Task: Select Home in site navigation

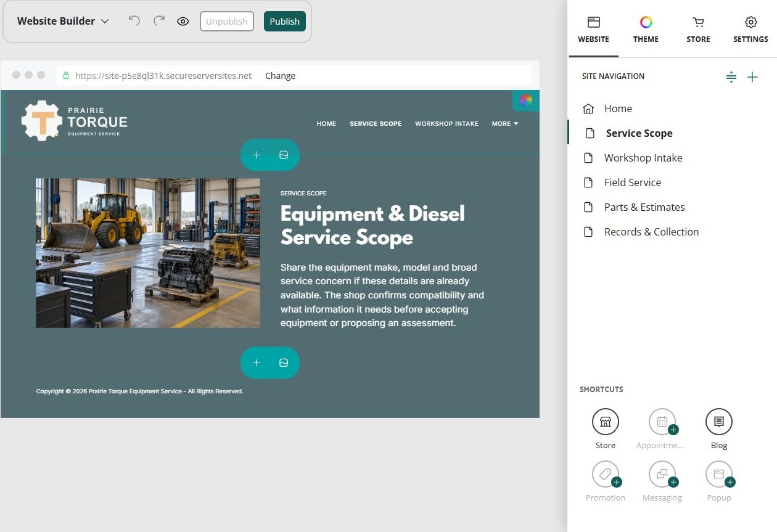Action: pyautogui.click(x=618, y=108)
